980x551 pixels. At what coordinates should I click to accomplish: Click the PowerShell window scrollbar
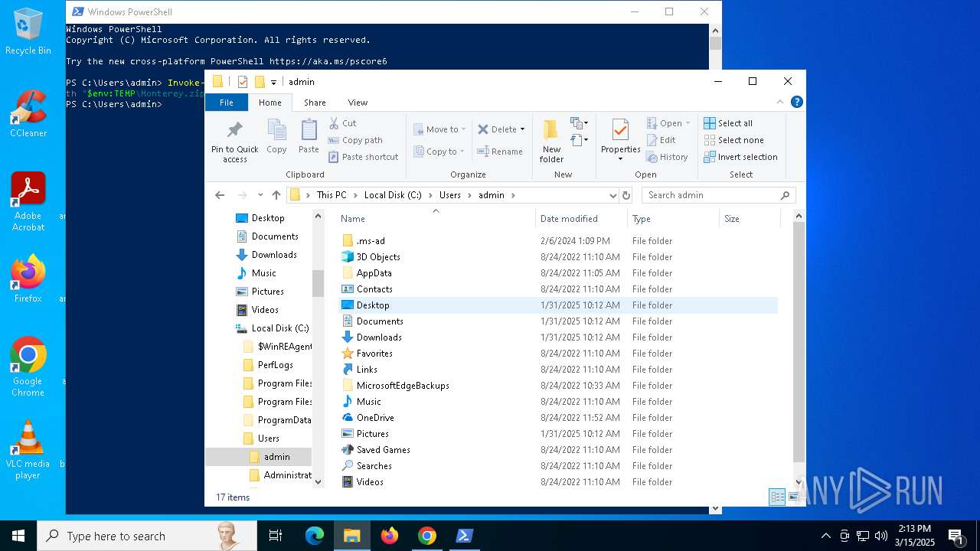715,44
